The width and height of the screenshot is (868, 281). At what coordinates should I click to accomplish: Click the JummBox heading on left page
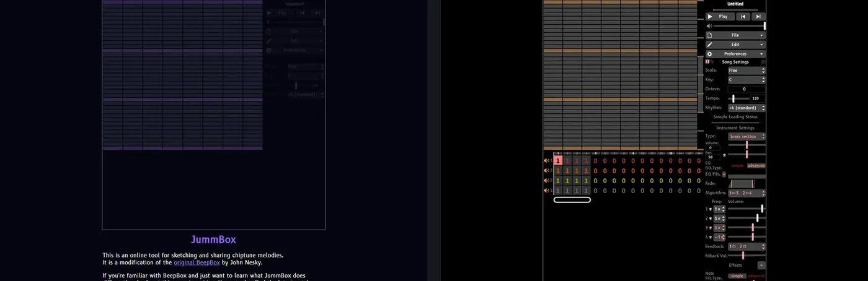[213, 240]
